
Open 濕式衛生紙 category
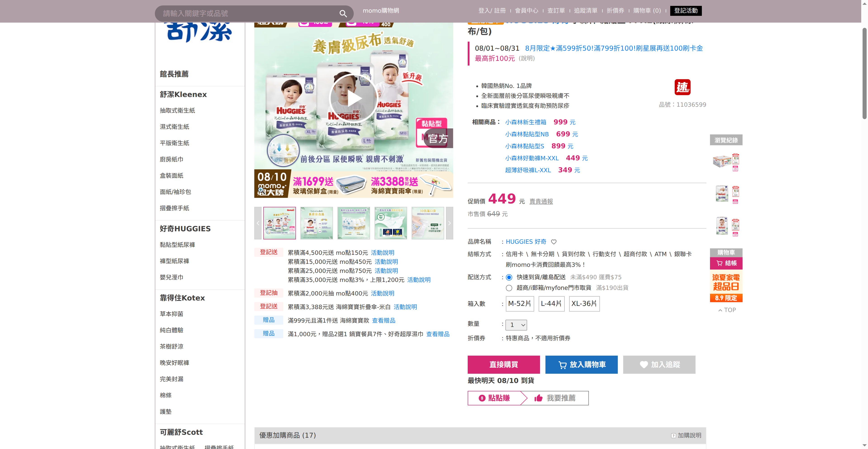click(175, 127)
